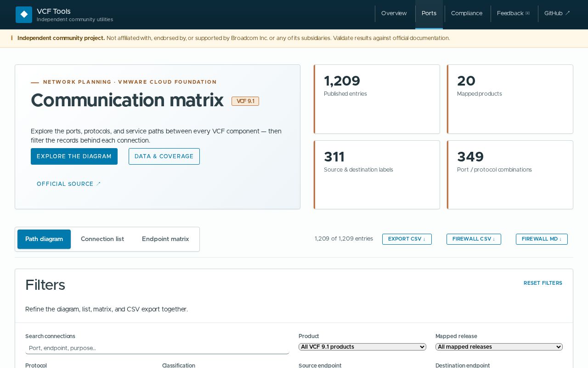Open the Official Source link

[x=69, y=184]
